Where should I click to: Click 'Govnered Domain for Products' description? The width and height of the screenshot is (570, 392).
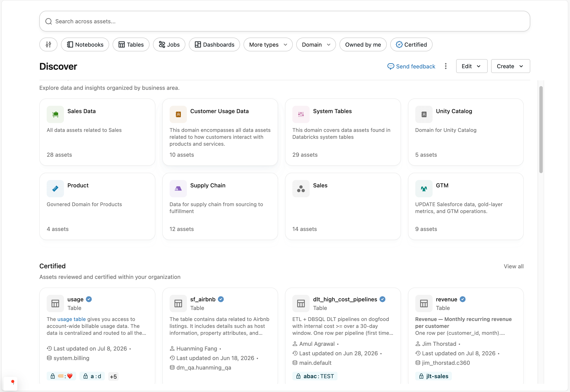84,204
